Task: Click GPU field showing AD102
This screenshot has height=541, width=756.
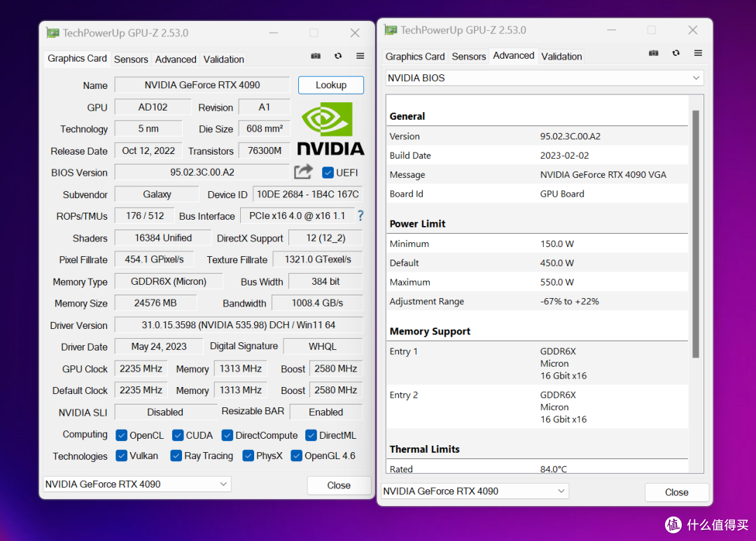Action: (153, 107)
